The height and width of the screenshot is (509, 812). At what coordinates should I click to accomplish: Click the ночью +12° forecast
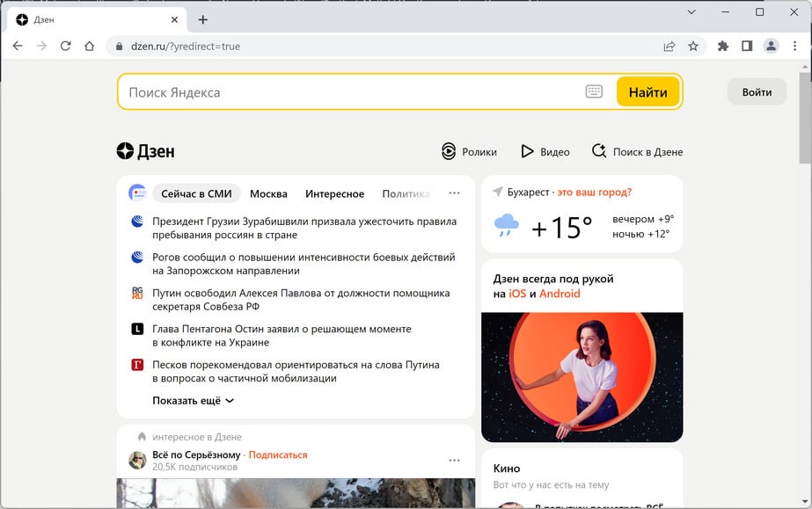point(641,234)
